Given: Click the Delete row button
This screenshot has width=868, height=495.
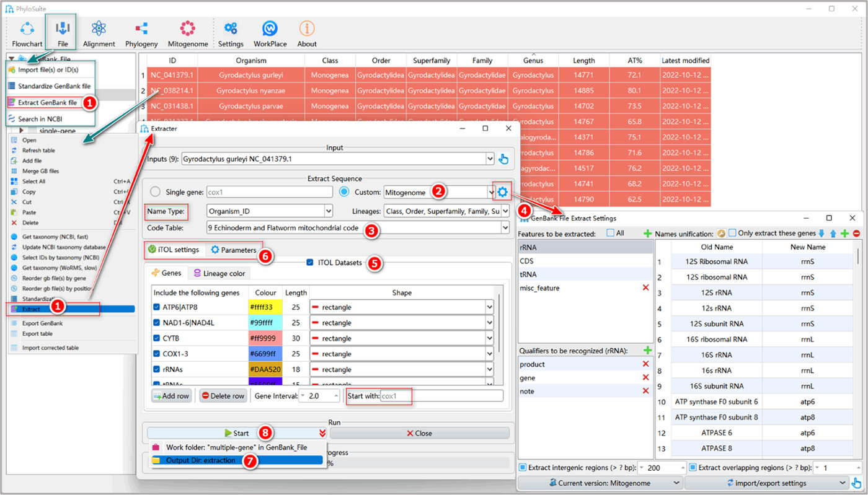Looking at the screenshot, I should click(223, 396).
